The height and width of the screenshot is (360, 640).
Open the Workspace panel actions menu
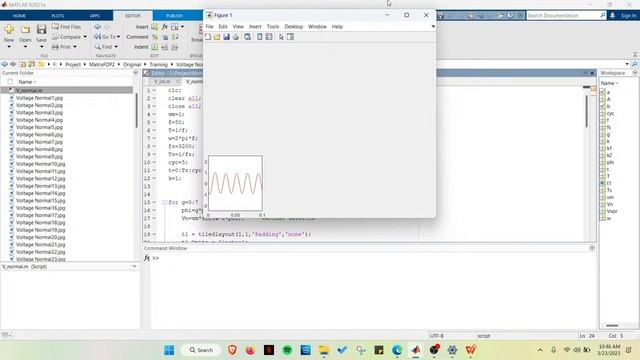635,73
